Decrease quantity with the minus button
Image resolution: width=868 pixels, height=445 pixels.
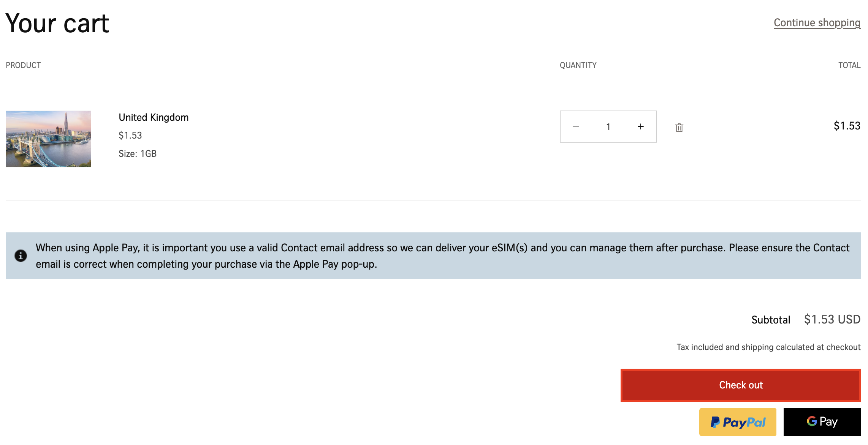(576, 127)
